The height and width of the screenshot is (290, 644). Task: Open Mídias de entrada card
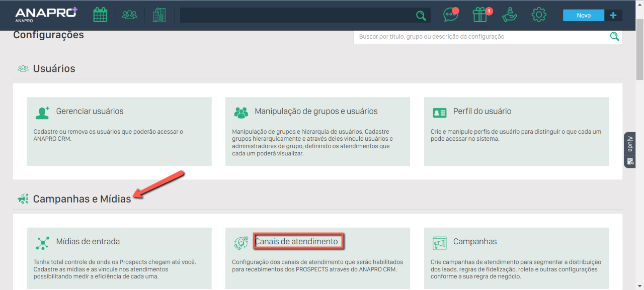119,258
